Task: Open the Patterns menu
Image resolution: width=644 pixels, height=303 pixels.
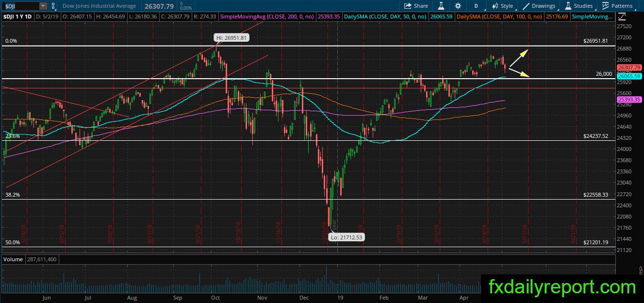Action: 618,6
